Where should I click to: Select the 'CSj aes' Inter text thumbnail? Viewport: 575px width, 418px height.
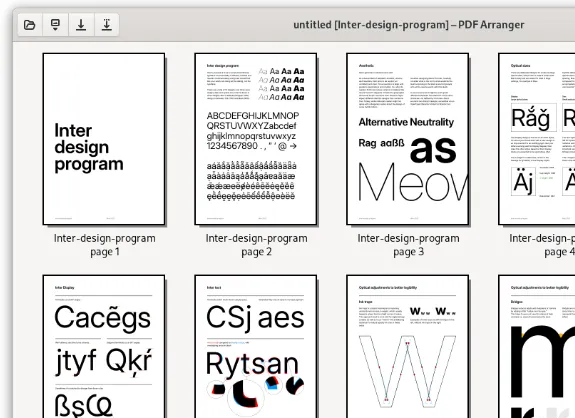pyautogui.click(x=256, y=346)
